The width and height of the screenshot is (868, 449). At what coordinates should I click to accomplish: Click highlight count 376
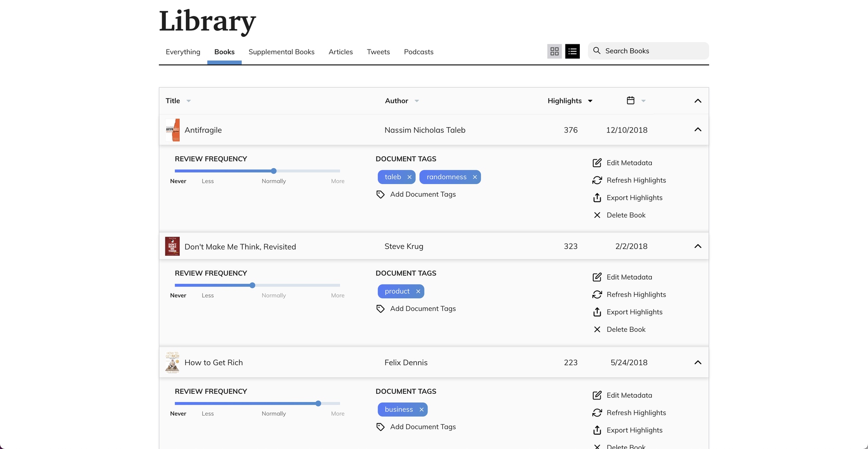click(571, 130)
